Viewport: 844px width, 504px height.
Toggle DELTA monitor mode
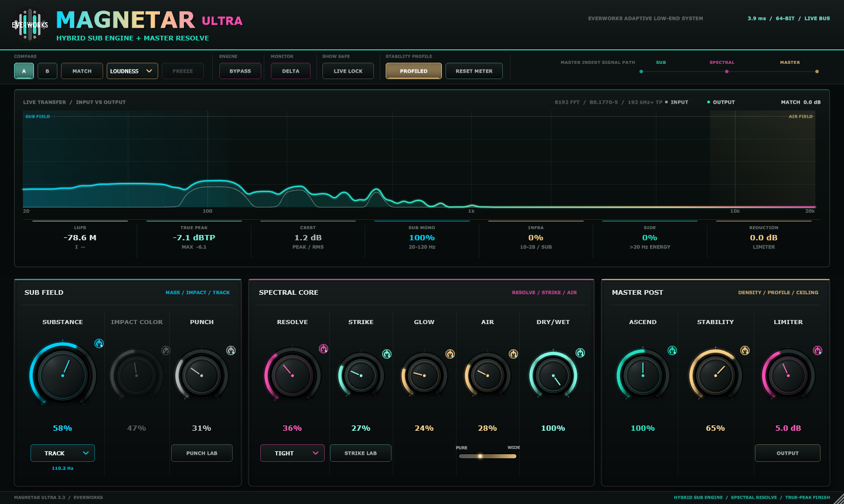[x=291, y=71]
